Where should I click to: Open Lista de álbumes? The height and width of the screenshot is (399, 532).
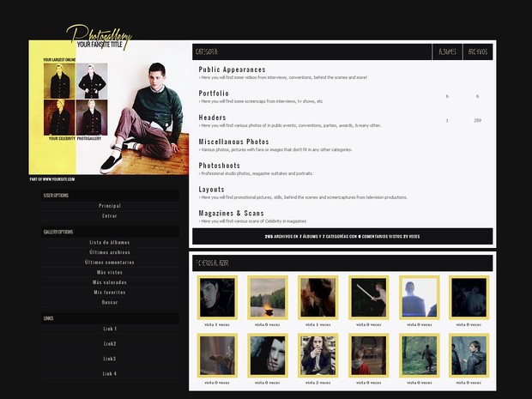click(110, 242)
